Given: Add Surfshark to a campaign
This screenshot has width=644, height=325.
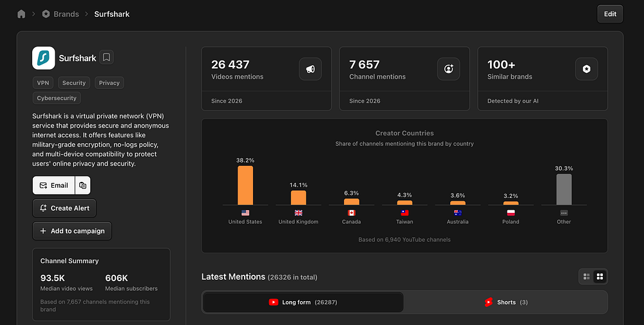Looking at the screenshot, I should pyautogui.click(x=72, y=231).
